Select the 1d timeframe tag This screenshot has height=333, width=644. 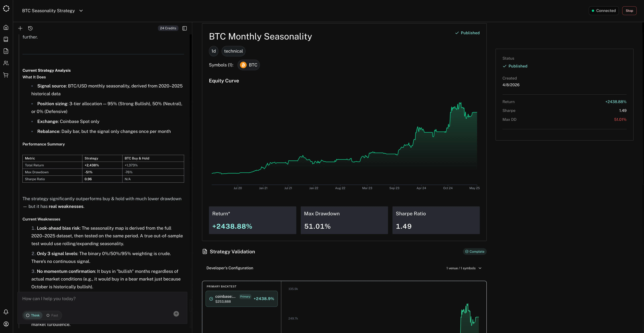point(213,51)
